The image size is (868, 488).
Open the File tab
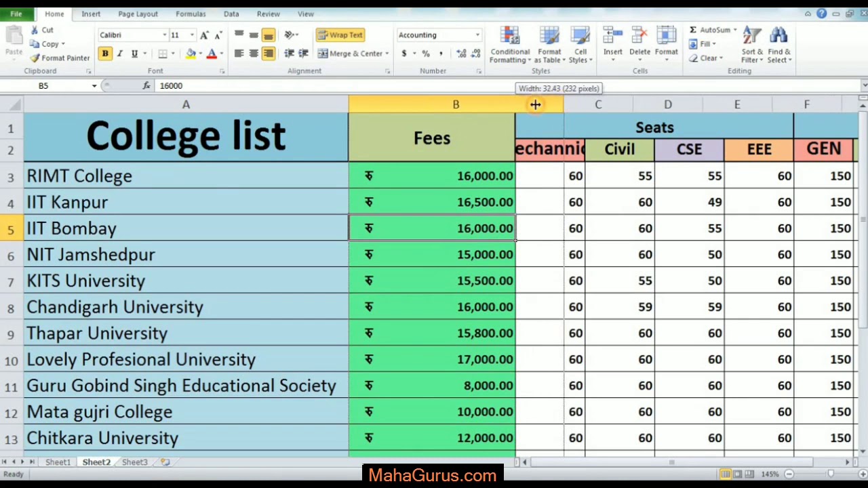click(x=16, y=14)
